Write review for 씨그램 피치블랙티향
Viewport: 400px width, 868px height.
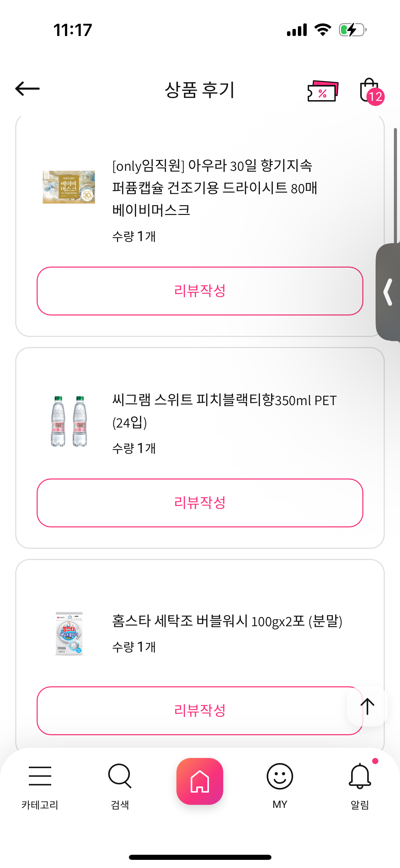pos(200,503)
